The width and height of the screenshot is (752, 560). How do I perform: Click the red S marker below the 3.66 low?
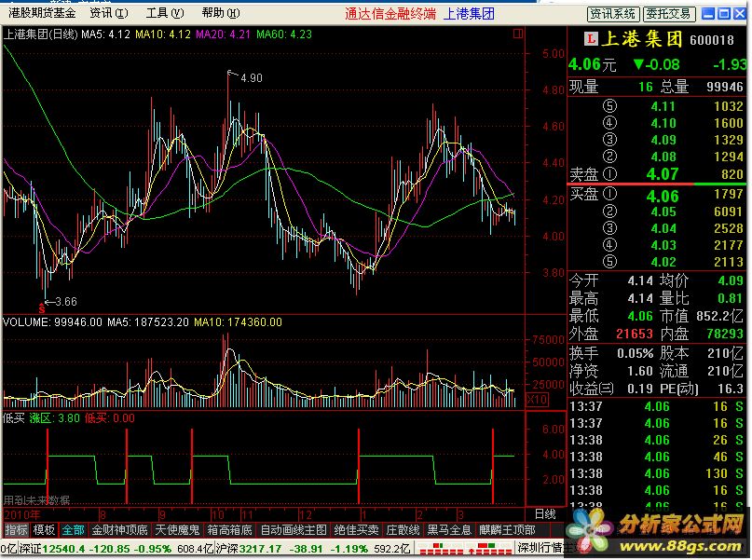point(42,309)
